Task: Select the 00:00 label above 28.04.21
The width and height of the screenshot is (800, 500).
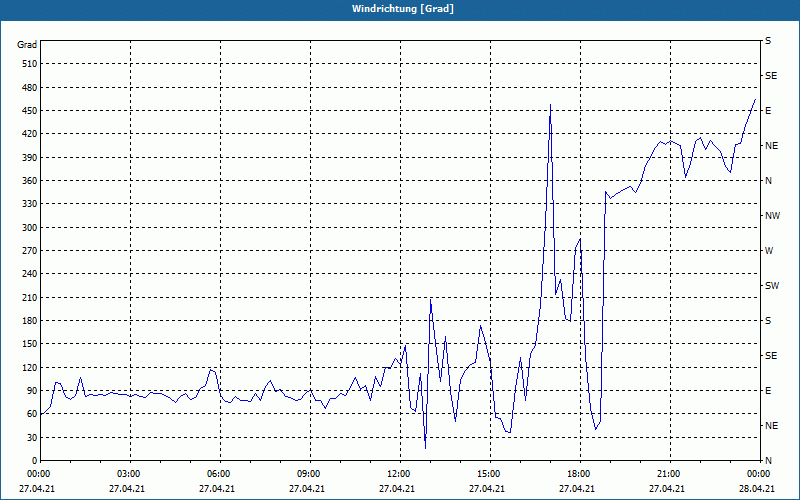Action: click(x=757, y=474)
